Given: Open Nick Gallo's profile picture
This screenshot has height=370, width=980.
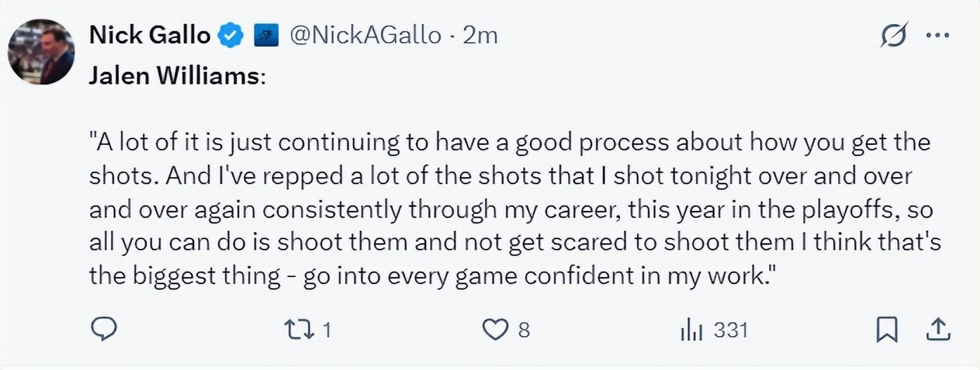Looking at the screenshot, I should pyautogui.click(x=41, y=52).
